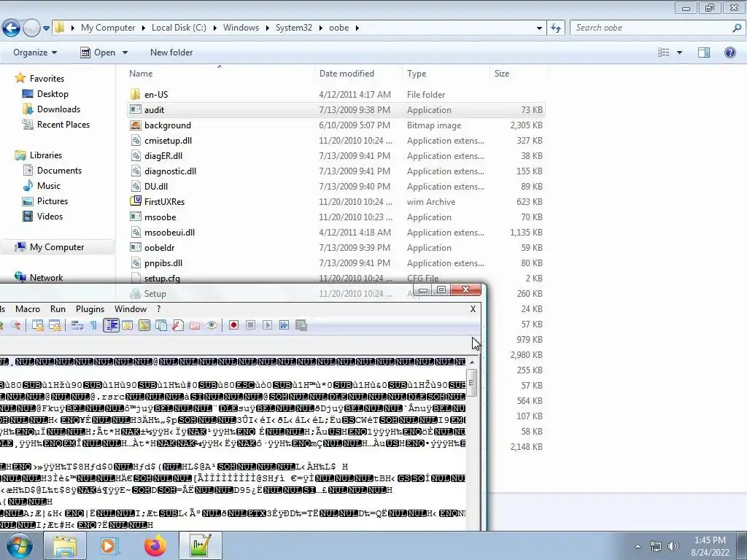
Task: Open Windows Media Player from taskbar
Action: 109,545
